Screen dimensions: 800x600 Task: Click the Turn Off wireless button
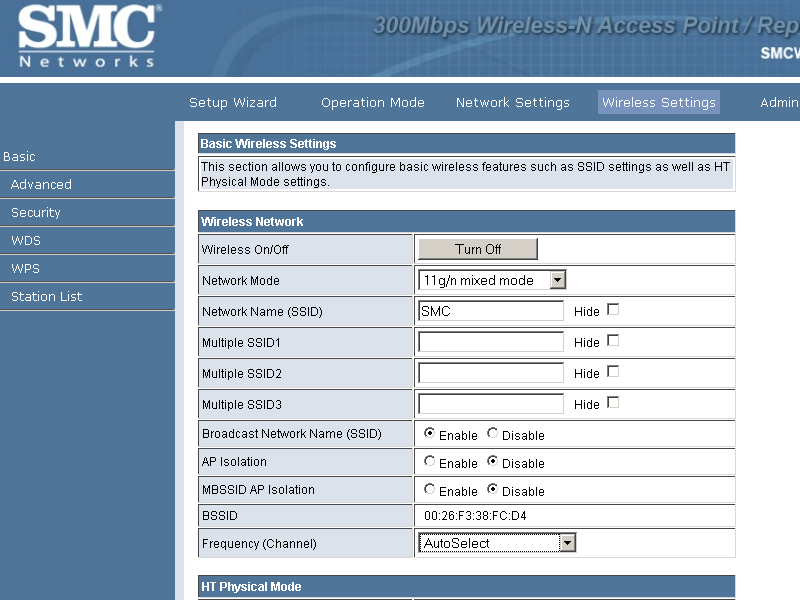pos(478,249)
